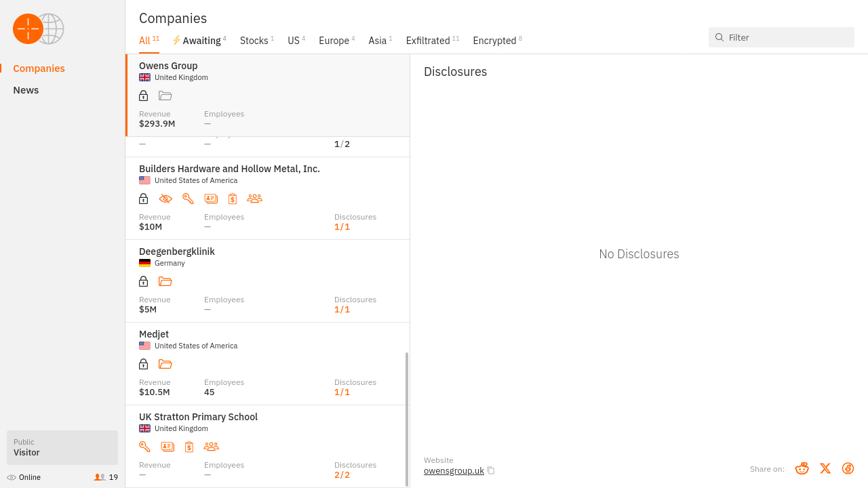868x488 pixels.
Task: Click the Public Visitor profile box
Action: (62, 447)
